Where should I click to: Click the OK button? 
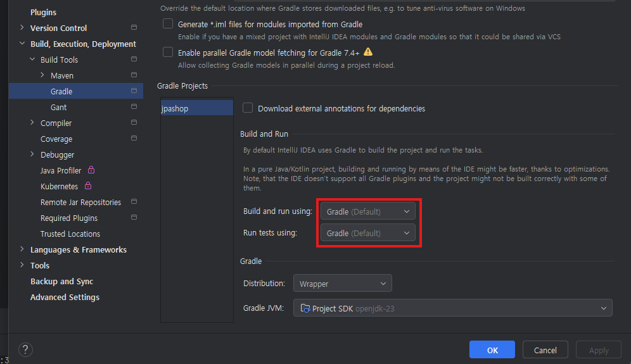[492, 349]
